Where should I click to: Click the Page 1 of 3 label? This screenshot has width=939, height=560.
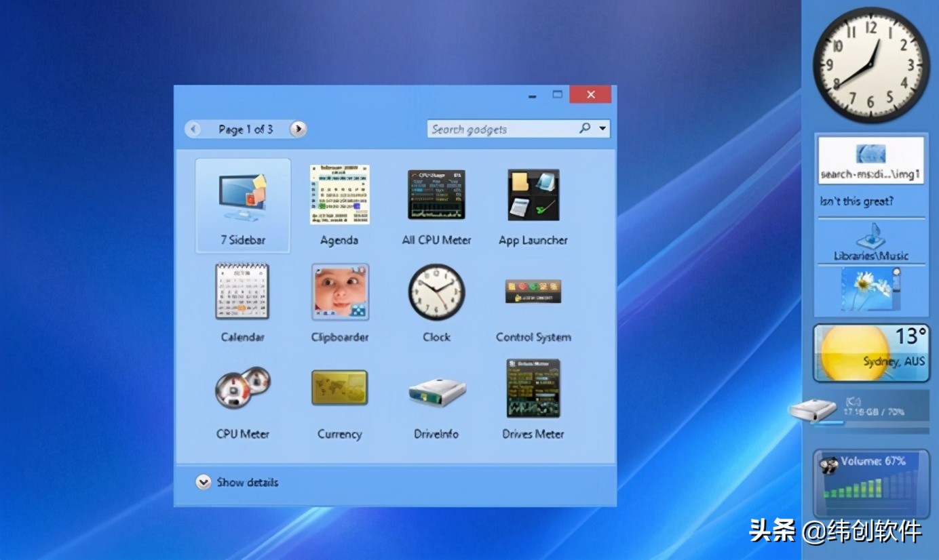coord(246,129)
